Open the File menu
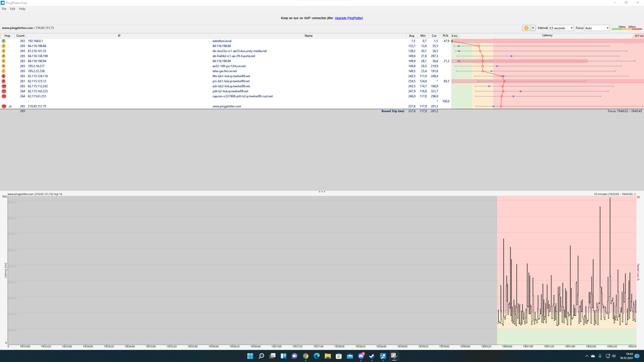 coord(4,8)
